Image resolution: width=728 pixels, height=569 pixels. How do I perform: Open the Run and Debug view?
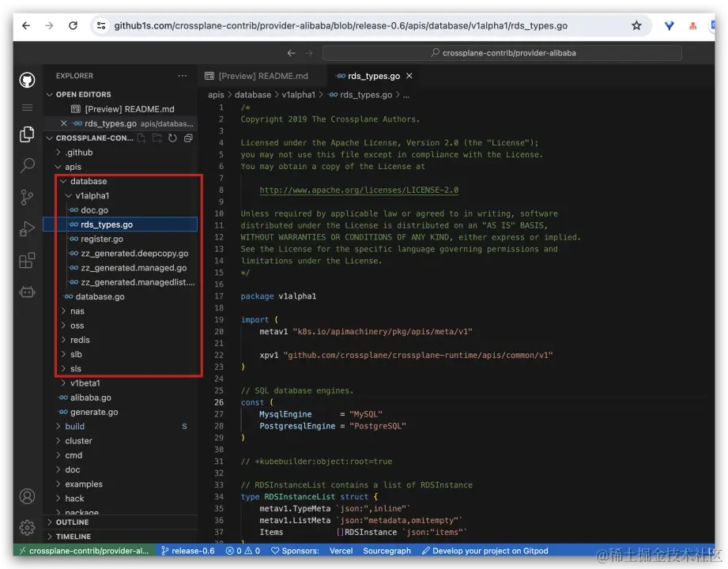point(27,229)
